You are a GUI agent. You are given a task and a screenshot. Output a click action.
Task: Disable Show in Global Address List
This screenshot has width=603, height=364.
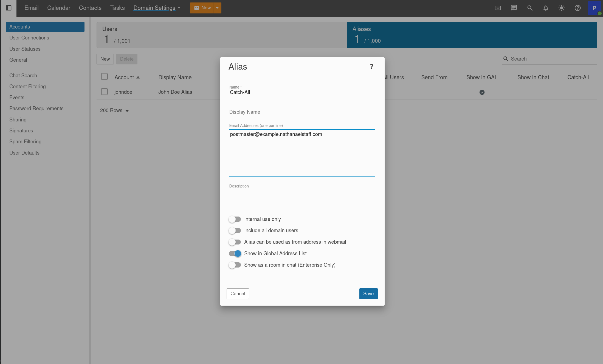pyautogui.click(x=235, y=254)
